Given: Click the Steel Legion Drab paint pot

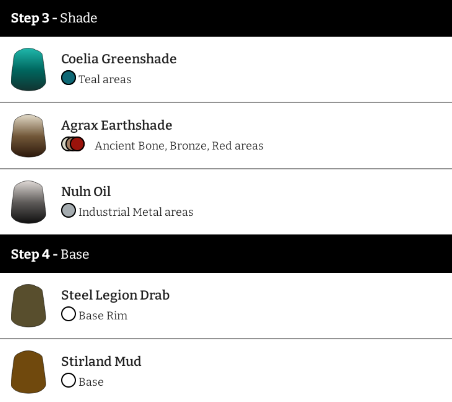Looking at the screenshot, I should (28, 305).
